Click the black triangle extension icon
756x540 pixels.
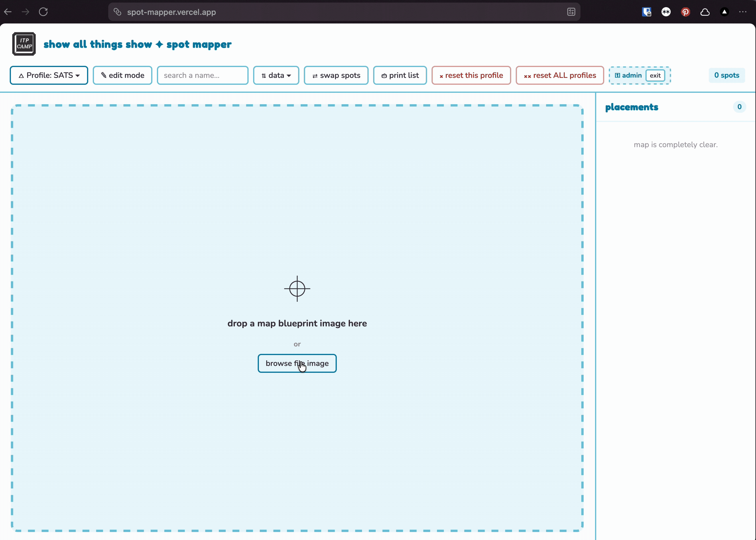724,12
